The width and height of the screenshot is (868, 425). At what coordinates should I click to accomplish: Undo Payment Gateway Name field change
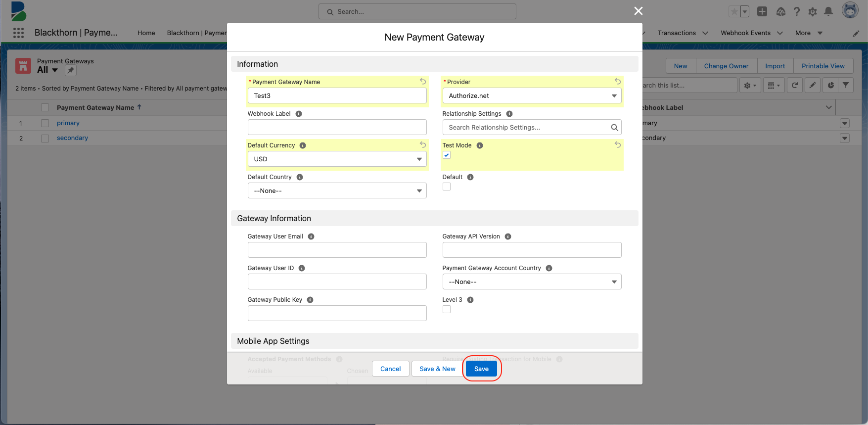point(423,81)
